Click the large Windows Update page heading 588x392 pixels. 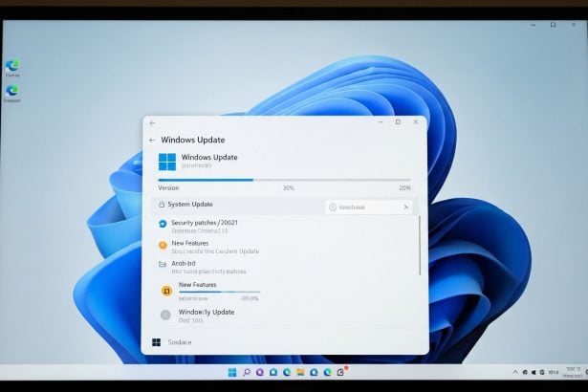(193, 140)
